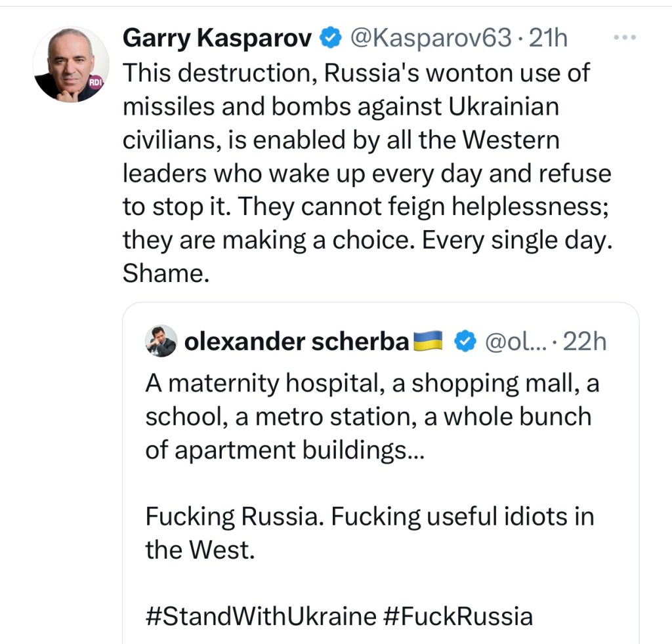
Task: Click quoted line mentioning useful idiots
Action: click(x=369, y=517)
